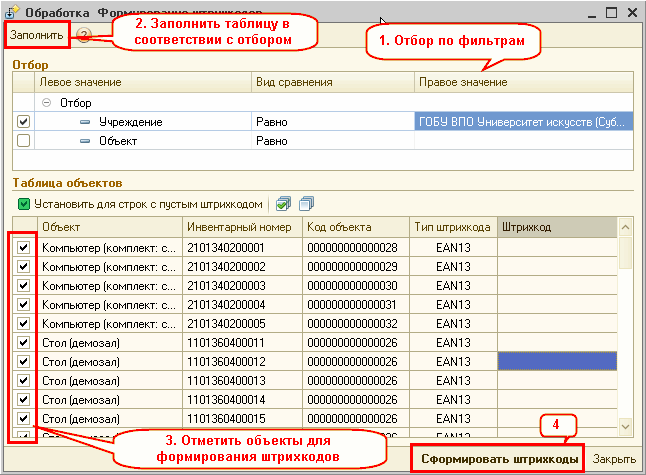Screen dimensions: 646x475
Task: Close the Обработка window with X
Action: (632, 12)
